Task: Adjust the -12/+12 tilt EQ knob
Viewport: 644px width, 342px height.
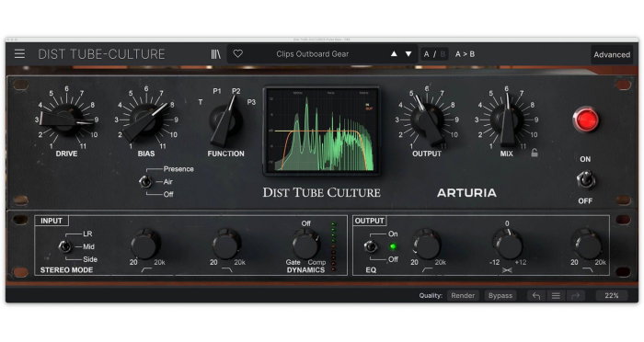Action: [507, 245]
